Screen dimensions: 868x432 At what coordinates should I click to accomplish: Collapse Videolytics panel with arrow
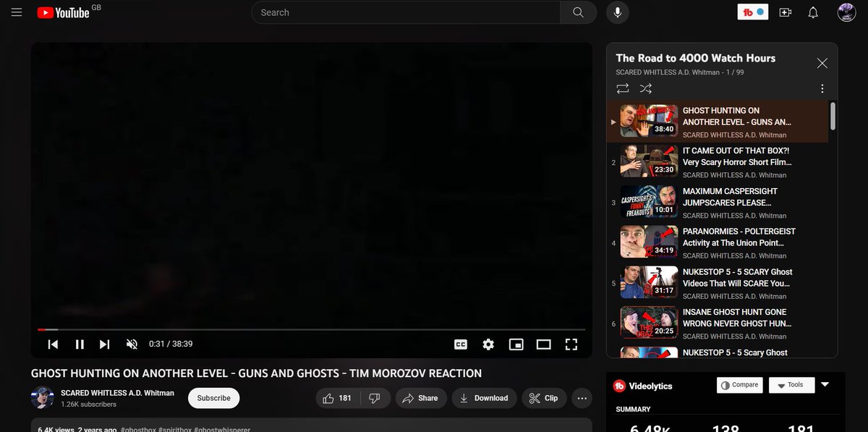[825, 384]
